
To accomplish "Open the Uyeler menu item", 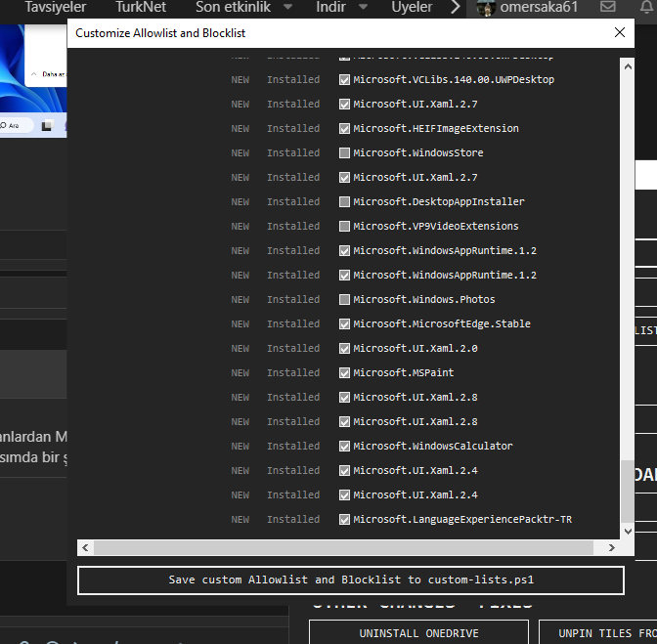I will [x=412, y=7].
